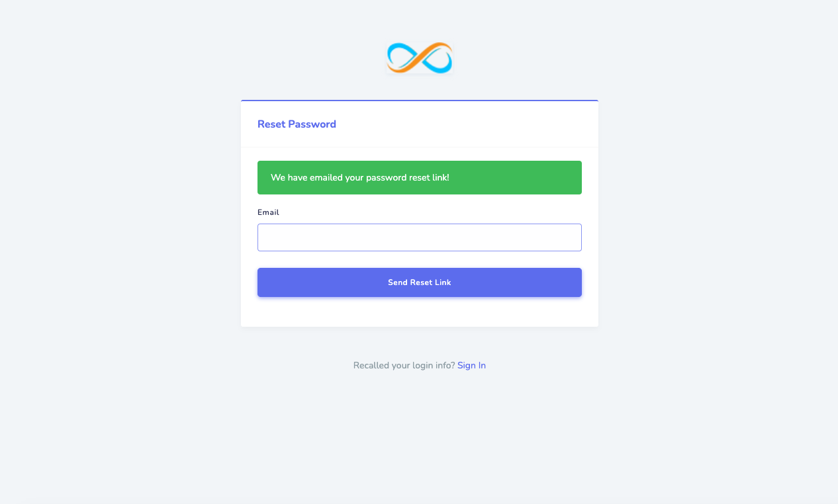The height and width of the screenshot is (504, 838).
Task: Open the Sign In link
Action: [471, 365]
